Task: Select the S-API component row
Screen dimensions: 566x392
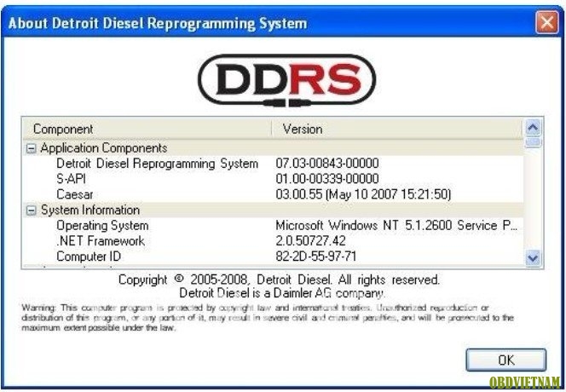Action: point(273,179)
